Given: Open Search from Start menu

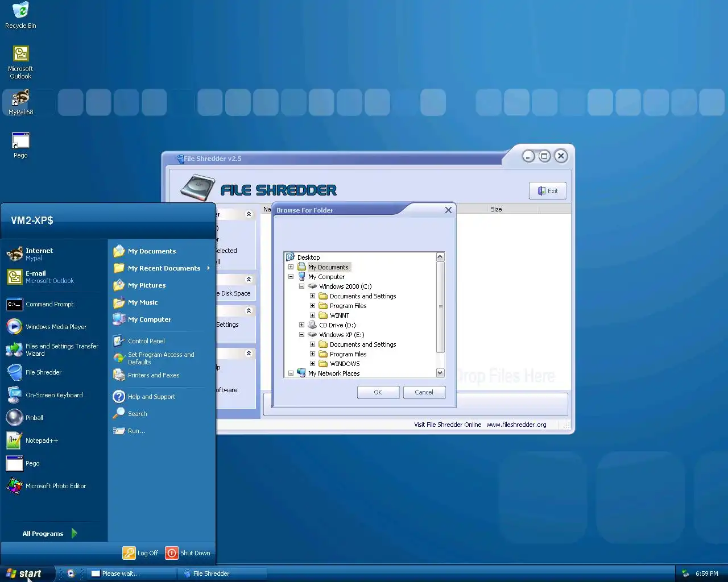Looking at the screenshot, I should point(162,414).
